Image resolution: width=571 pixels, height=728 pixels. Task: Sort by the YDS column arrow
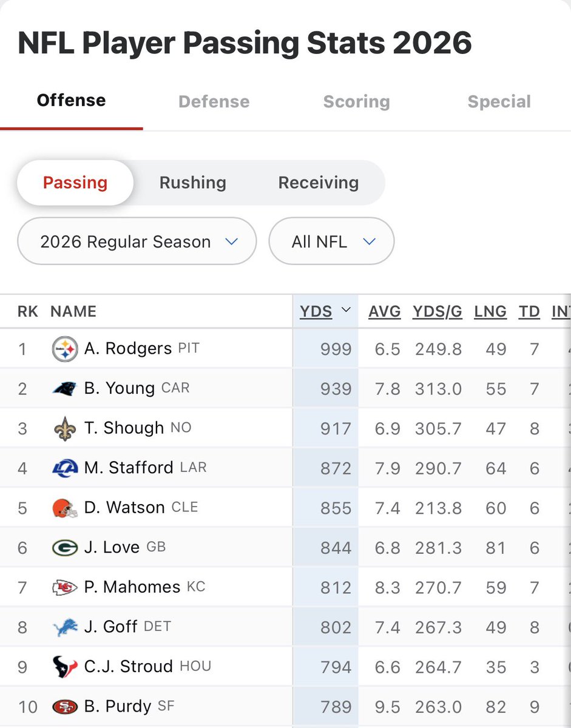point(346,310)
